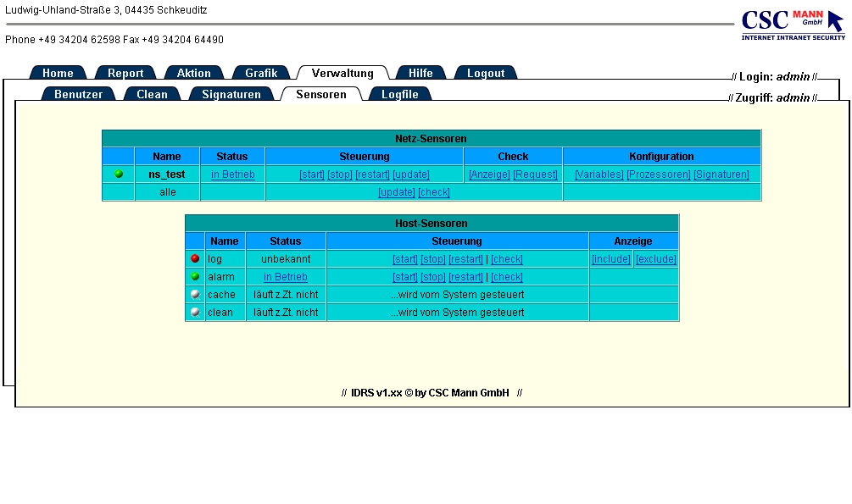Click the 'Host-Sensoren' table title
This screenshot has width=852, height=504.
pyautogui.click(x=432, y=224)
